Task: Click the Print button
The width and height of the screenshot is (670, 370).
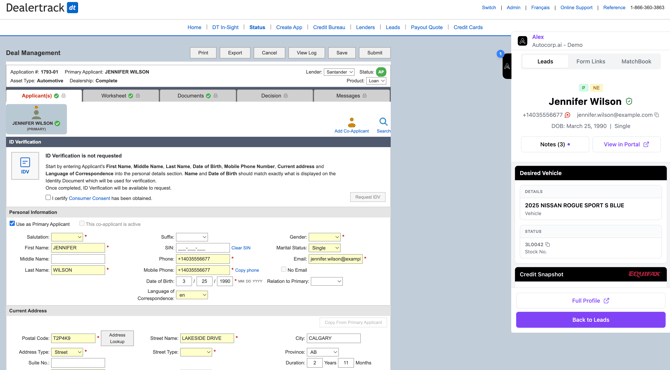Action: 203,53
